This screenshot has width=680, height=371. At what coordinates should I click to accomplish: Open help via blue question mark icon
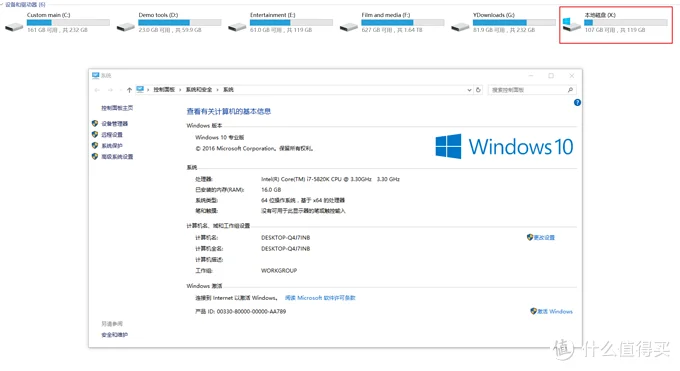point(577,102)
